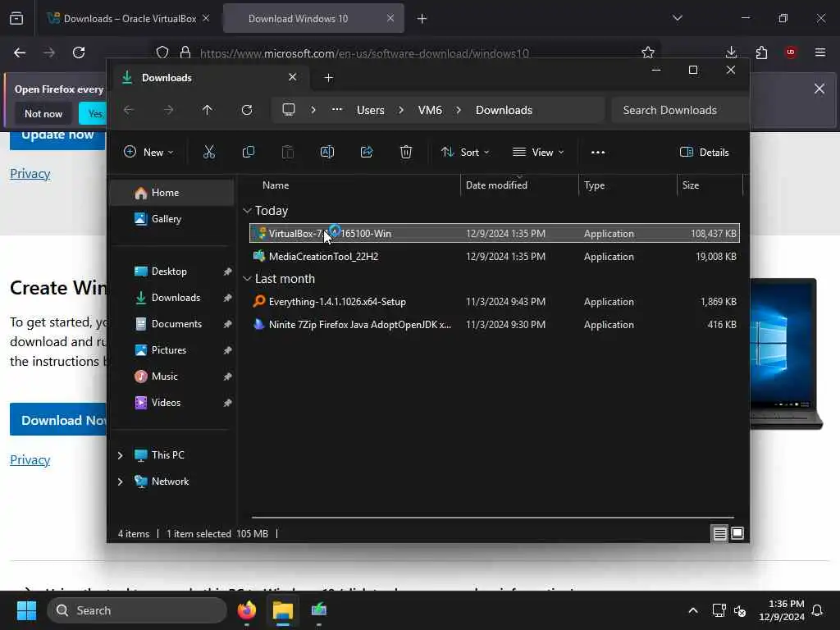The width and height of the screenshot is (840, 630).
Task: Click the pin icon next to Music
Action: (x=228, y=377)
